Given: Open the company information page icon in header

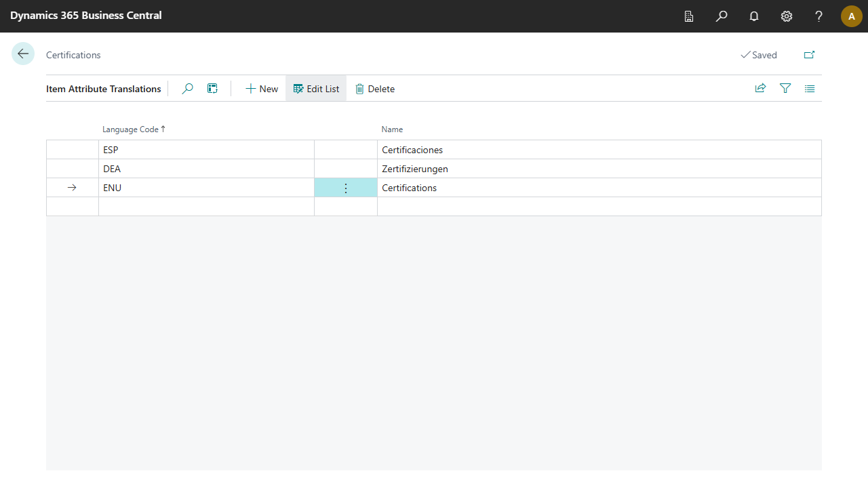Looking at the screenshot, I should click(689, 16).
